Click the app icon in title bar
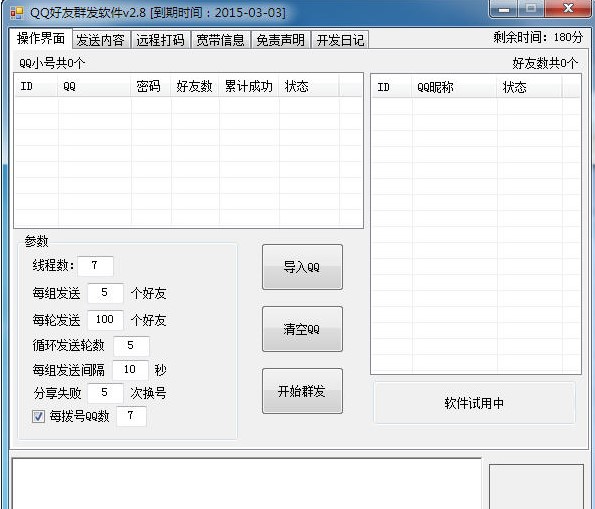The width and height of the screenshot is (595, 509). tap(16, 13)
